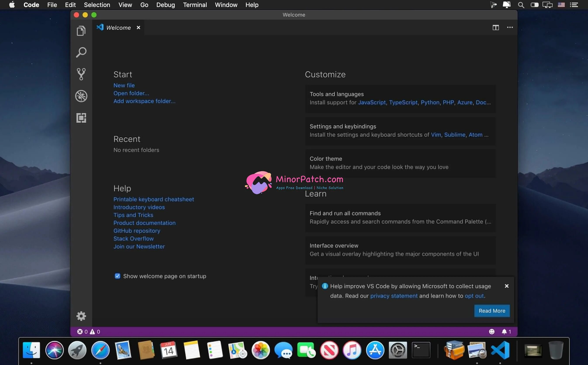Install Atom keybindings
Image resolution: width=588 pixels, height=365 pixels.
point(476,135)
